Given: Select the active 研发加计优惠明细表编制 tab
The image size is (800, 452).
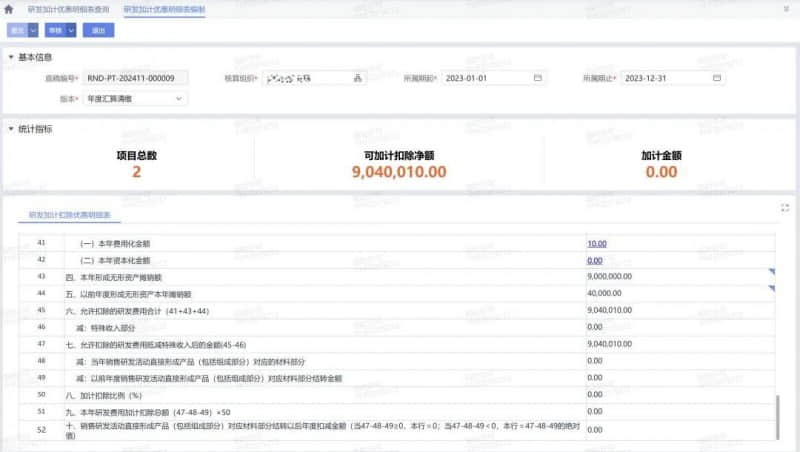Looking at the screenshot, I should point(164,9).
